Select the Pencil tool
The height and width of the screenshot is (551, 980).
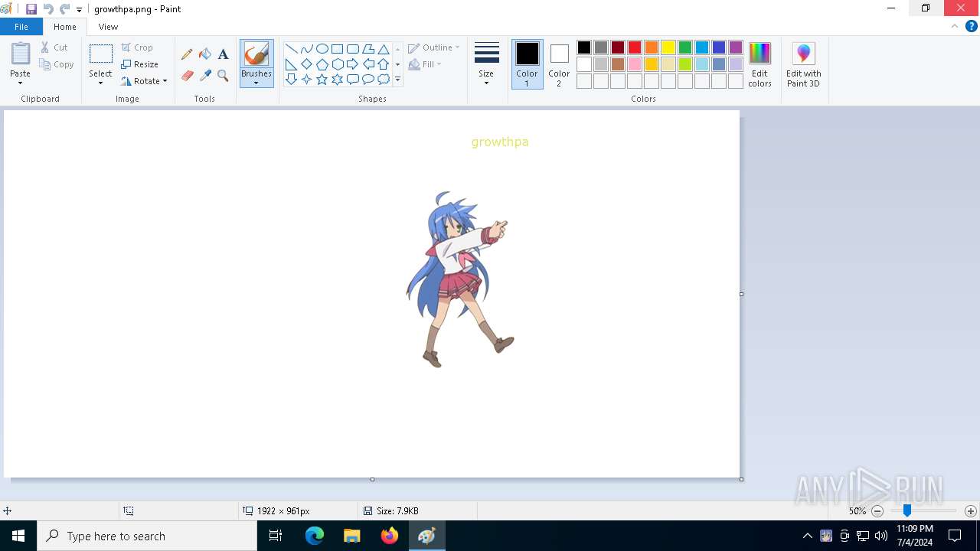click(187, 54)
